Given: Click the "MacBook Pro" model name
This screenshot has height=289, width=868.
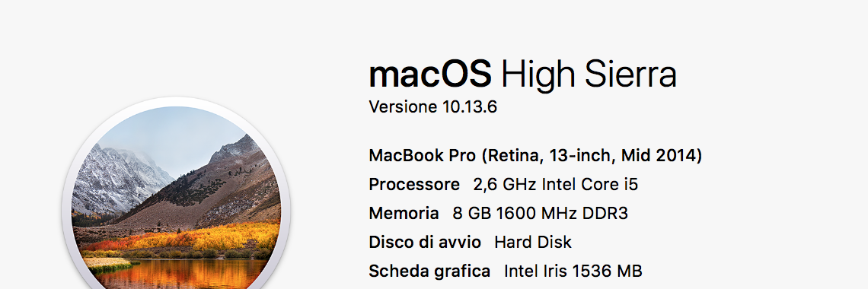Looking at the screenshot, I should (x=423, y=155).
